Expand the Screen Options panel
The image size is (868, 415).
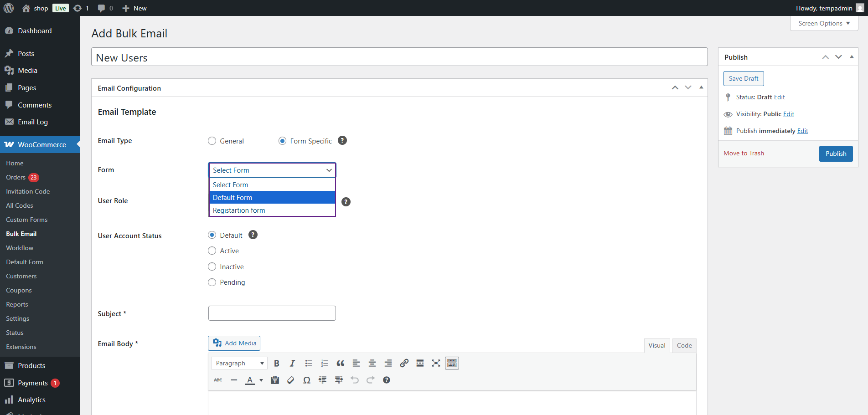click(x=824, y=23)
